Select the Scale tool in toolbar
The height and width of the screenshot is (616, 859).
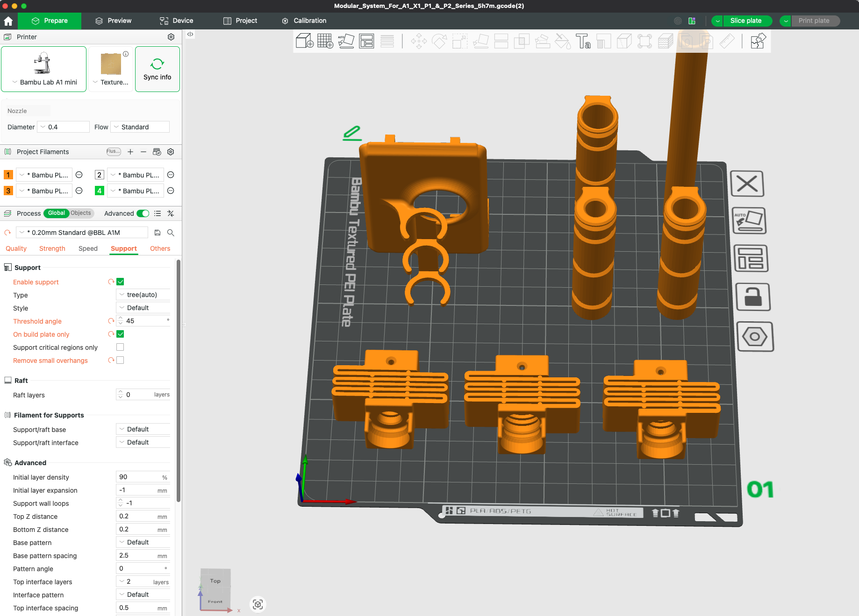(460, 41)
